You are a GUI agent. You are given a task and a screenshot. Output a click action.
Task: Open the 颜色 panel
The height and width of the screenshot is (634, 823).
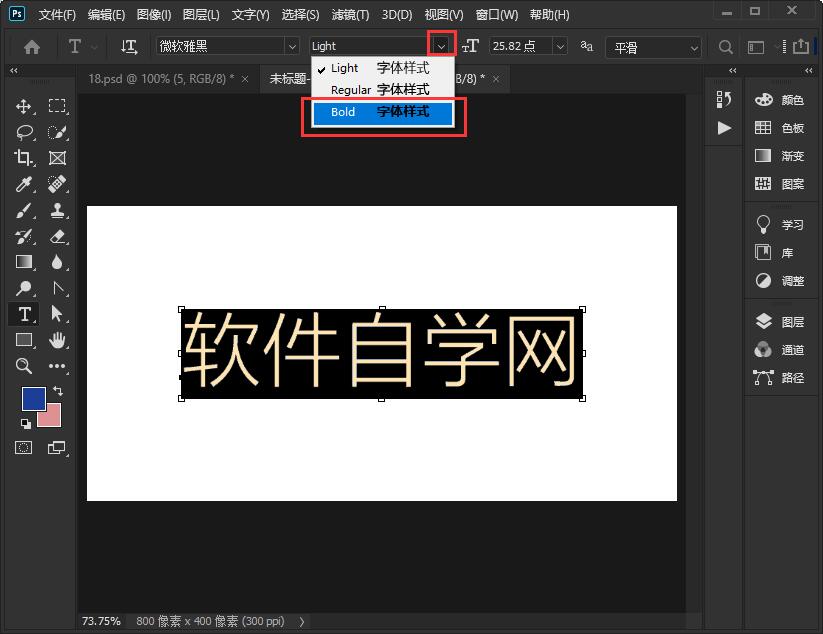780,100
